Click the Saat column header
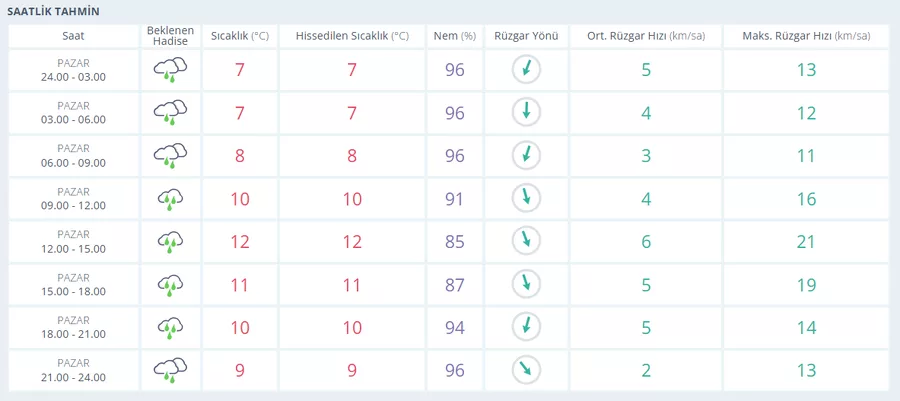The image size is (900, 401). [73, 36]
